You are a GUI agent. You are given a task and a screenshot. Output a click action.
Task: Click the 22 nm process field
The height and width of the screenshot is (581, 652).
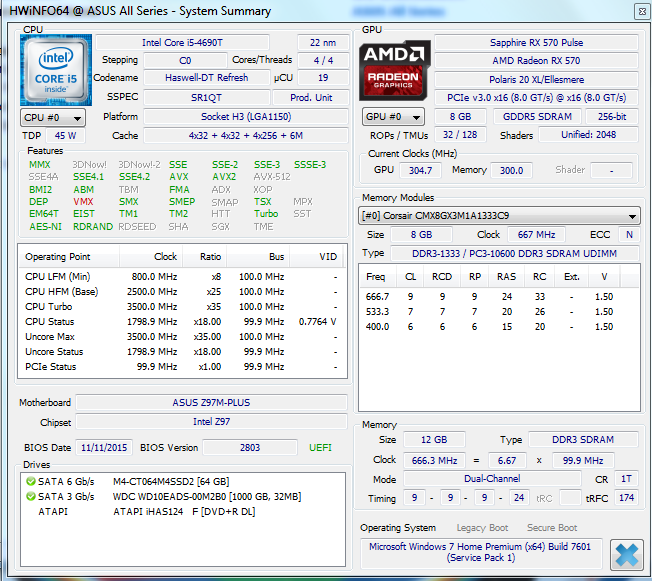[323, 43]
